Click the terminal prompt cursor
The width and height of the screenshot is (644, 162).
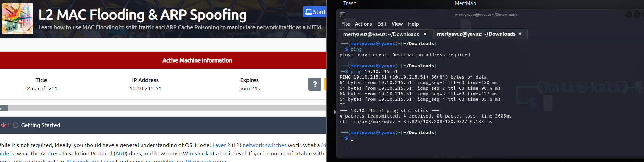click(x=352, y=138)
